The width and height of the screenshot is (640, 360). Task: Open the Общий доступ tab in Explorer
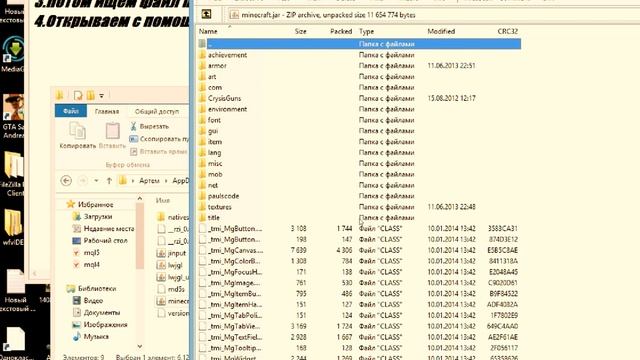[157, 111]
